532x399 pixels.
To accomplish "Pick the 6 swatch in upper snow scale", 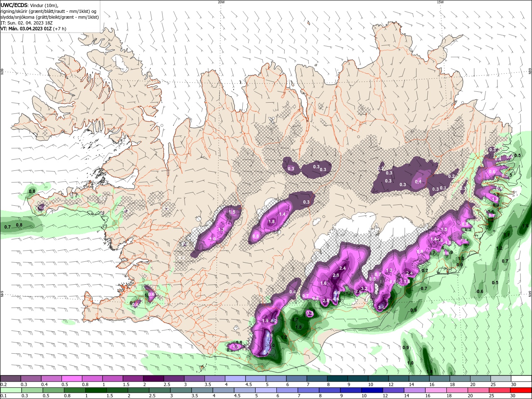I will pyautogui.click(x=296, y=379).
